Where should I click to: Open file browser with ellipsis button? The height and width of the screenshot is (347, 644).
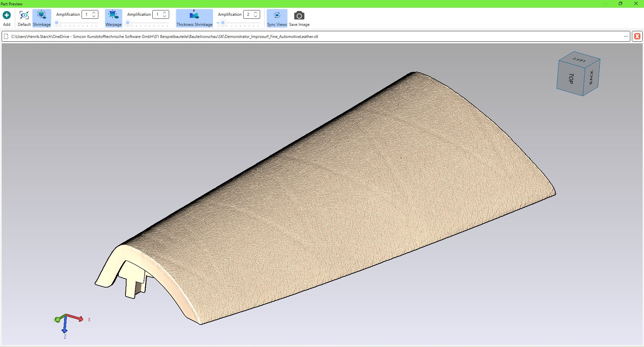[626, 36]
